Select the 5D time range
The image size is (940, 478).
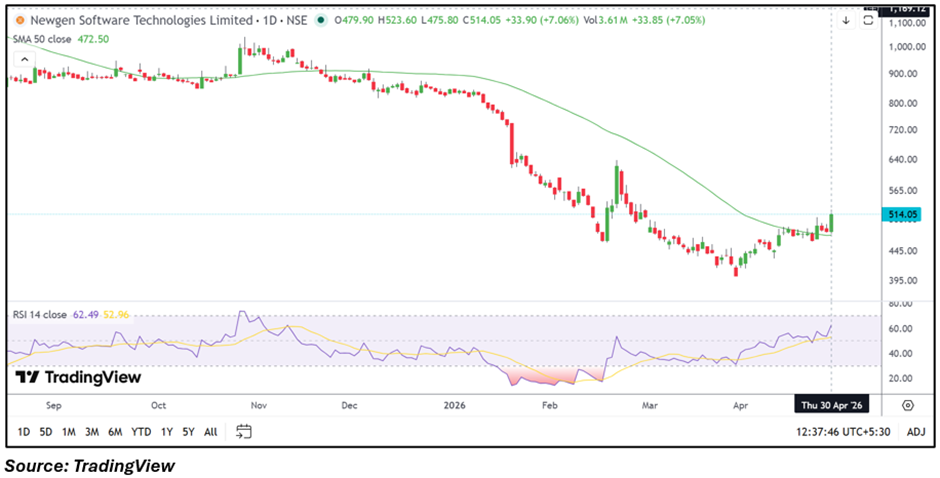[46, 432]
